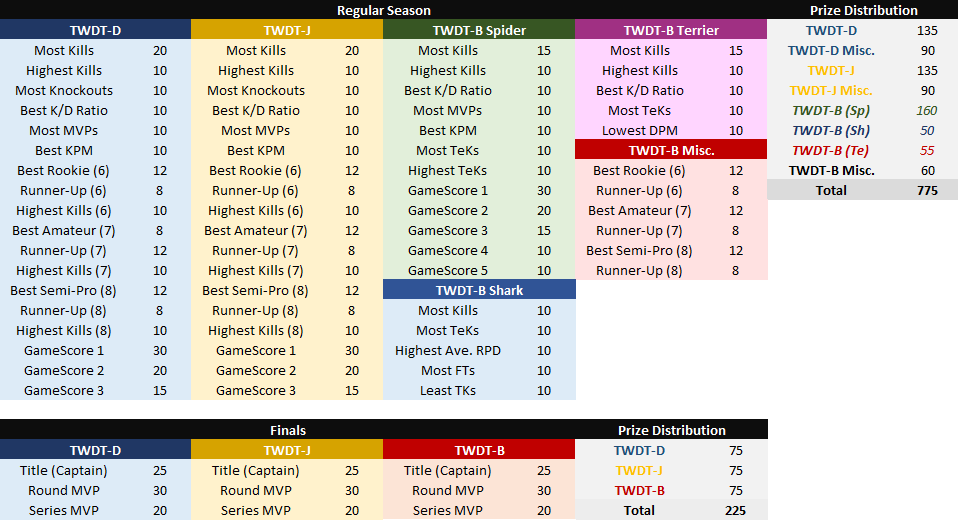
Task: Click the Highest Ave. RPD cell
Action: (x=446, y=350)
